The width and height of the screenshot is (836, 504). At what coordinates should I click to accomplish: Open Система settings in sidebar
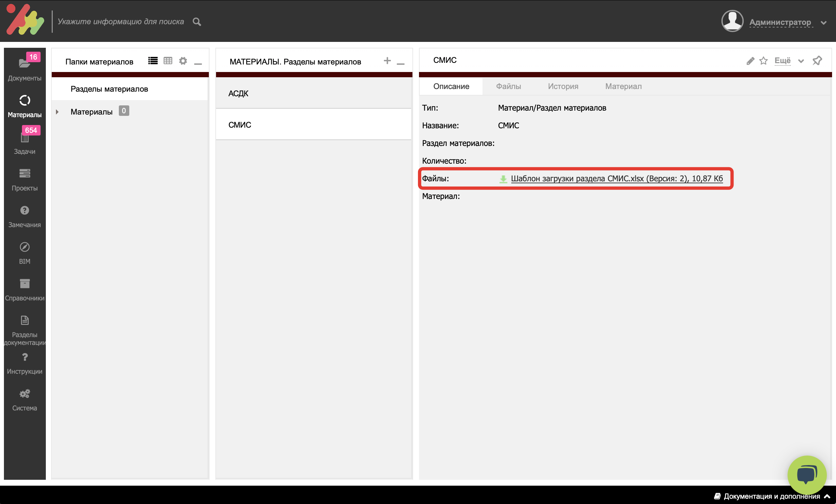point(25,400)
